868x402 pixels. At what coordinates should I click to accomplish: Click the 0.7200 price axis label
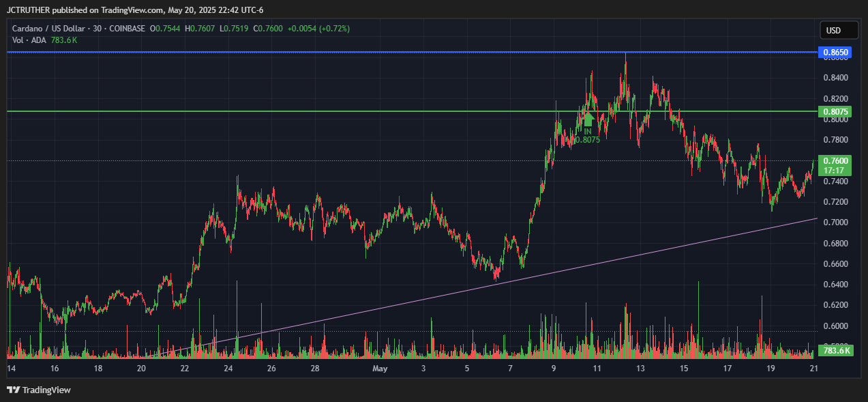point(835,202)
